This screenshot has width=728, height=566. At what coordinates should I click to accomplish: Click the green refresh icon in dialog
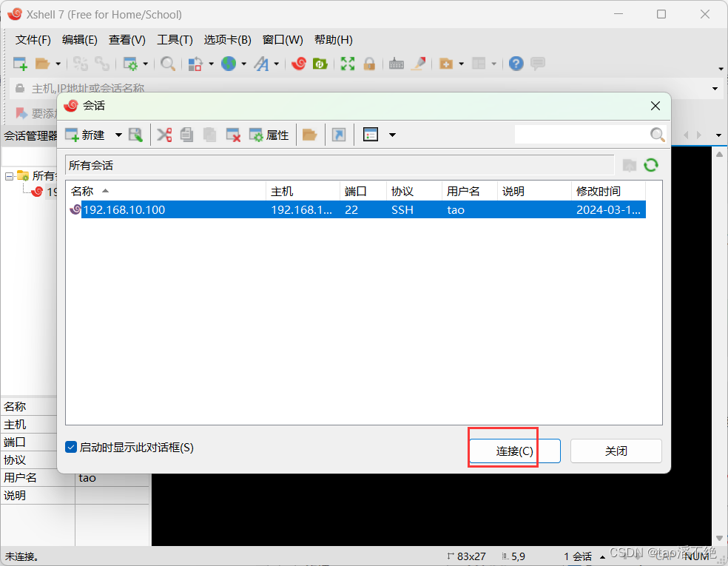point(651,165)
